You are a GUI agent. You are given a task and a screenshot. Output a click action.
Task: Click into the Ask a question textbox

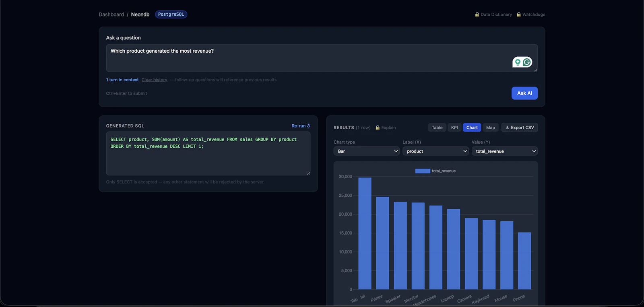coord(322,58)
